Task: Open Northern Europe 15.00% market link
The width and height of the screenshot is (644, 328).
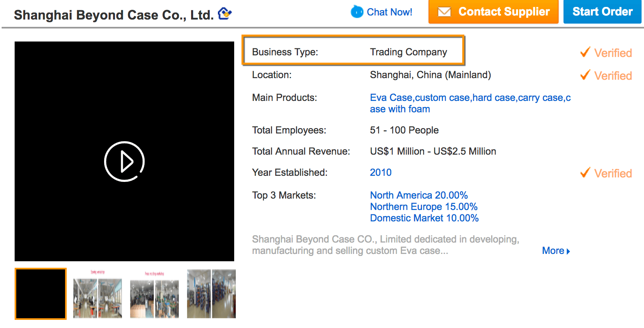Action: coord(424,207)
